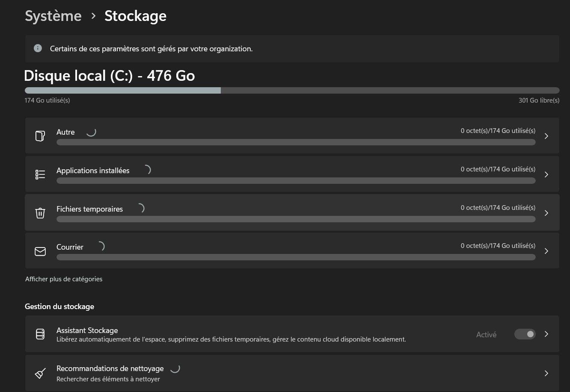Screen dimensions: 570x392
Task: Click the Autre category document icon
Action: pyautogui.click(x=40, y=136)
